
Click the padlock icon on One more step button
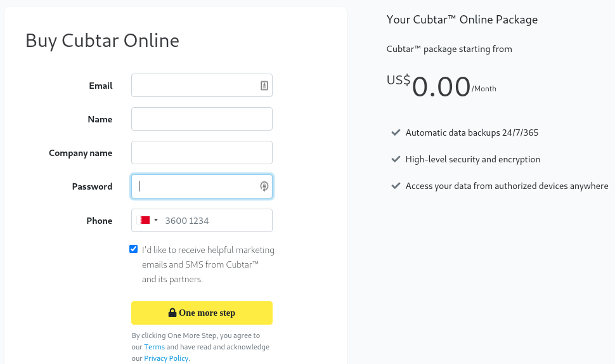click(x=172, y=313)
